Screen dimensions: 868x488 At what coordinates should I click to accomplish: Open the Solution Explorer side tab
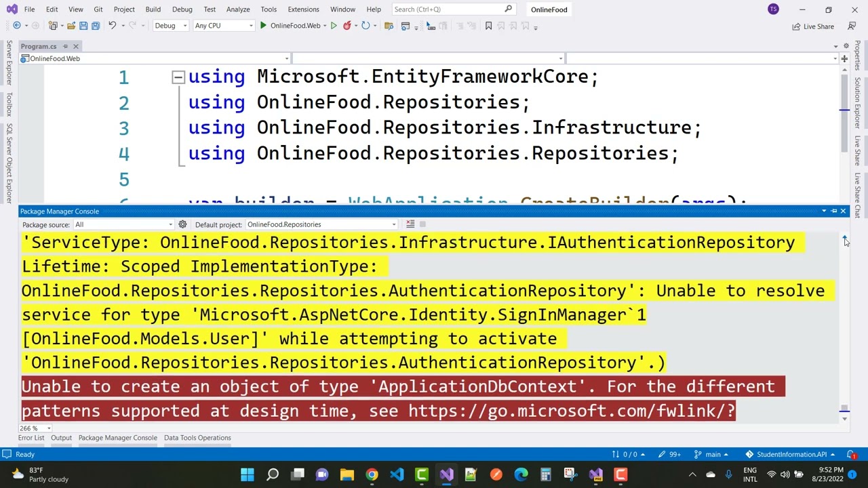coord(858,103)
